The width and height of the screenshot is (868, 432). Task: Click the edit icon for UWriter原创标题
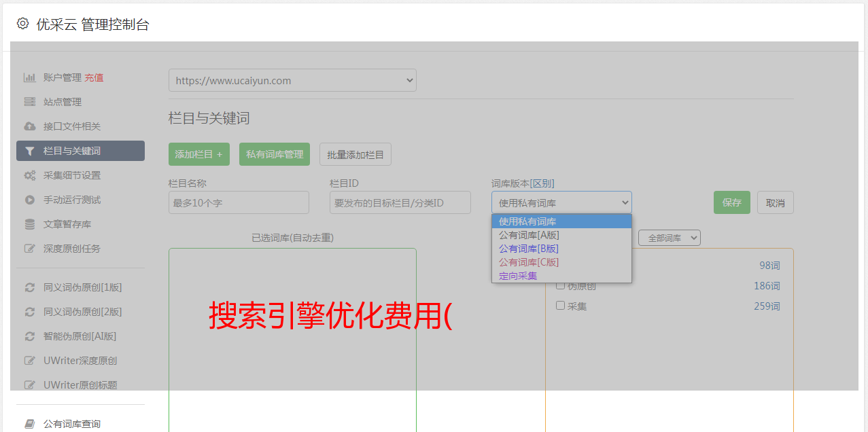point(30,385)
